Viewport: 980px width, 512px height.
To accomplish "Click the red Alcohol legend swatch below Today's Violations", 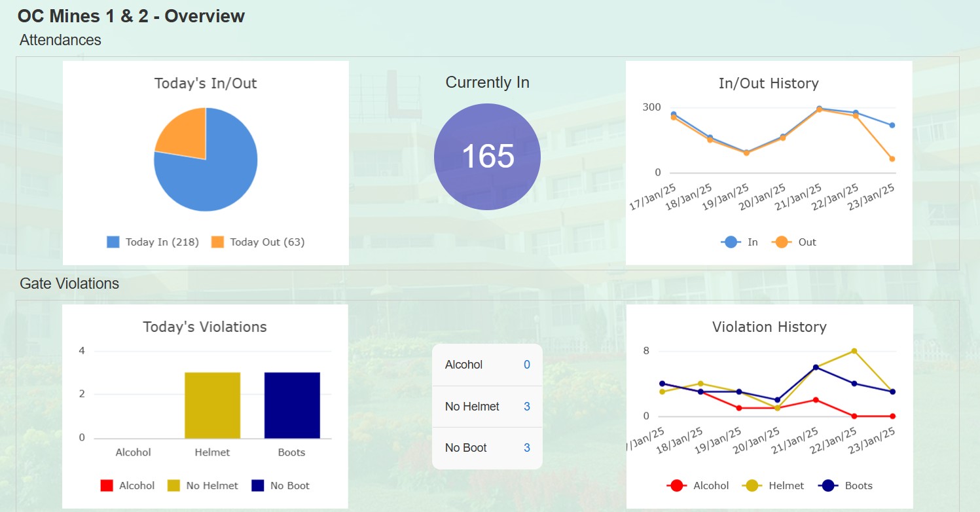I will [x=106, y=485].
